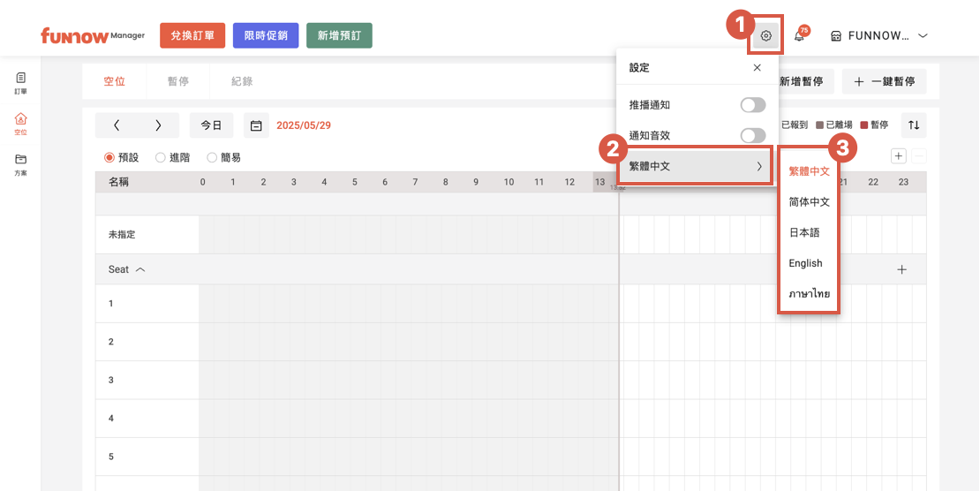The height and width of the screenshot is (491, 980).
Task: Select the 空位 sidebar icon
Action: pos(20,123)
